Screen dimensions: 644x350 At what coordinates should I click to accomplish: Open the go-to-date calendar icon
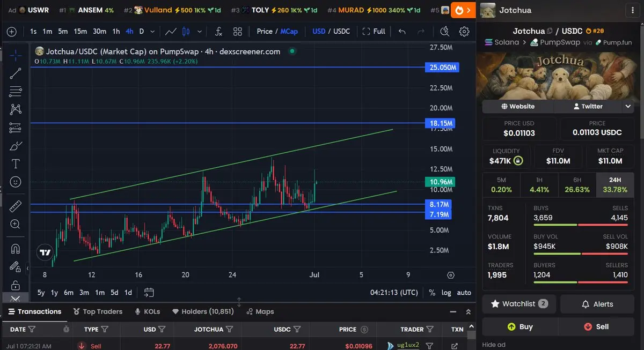(149, 293)
